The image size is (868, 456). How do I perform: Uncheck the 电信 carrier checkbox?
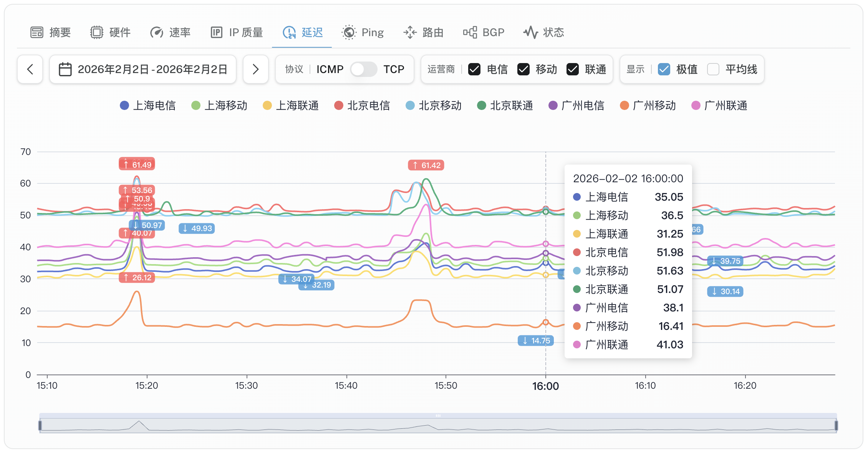pyautogui.click(x=474, y=69)
